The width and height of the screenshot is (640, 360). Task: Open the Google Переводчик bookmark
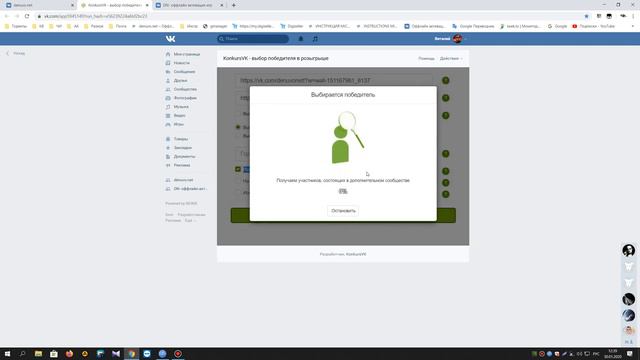[473, 26]
